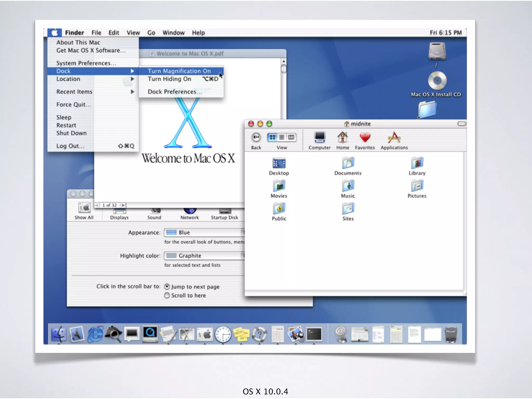Screen dimensions: 532x399
Task: Select the 'Jump to next page' radio button
Action: 167,287
